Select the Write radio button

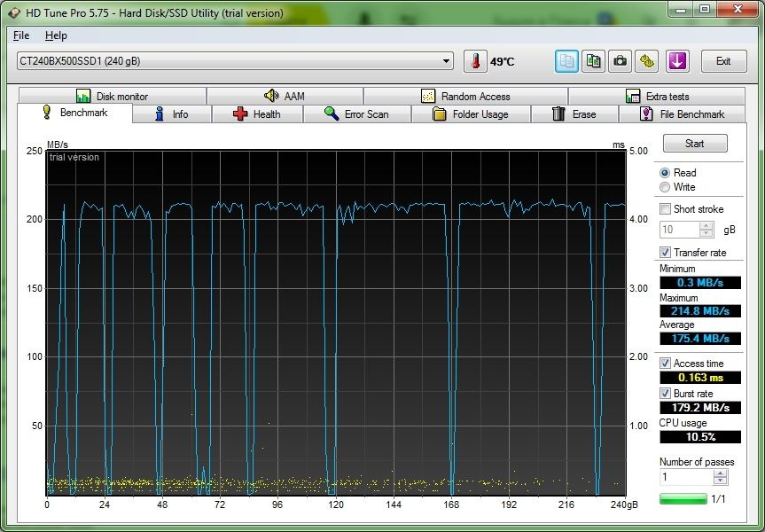click(x=665, y=187)
